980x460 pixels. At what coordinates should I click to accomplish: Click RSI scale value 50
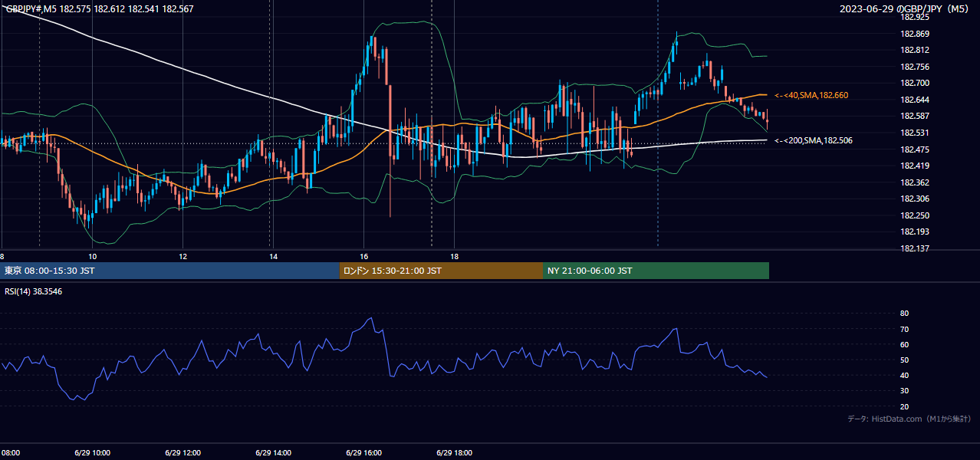pos(904,360)
